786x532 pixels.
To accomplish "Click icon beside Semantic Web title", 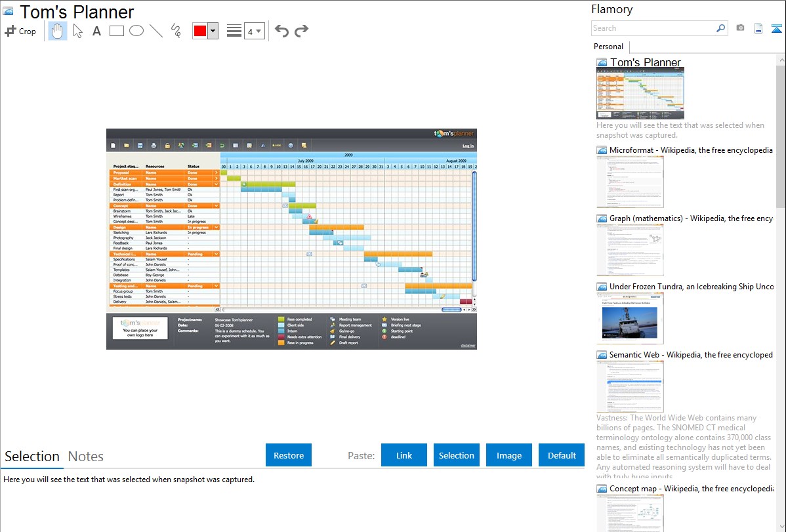I will click(x=602, y=355).
